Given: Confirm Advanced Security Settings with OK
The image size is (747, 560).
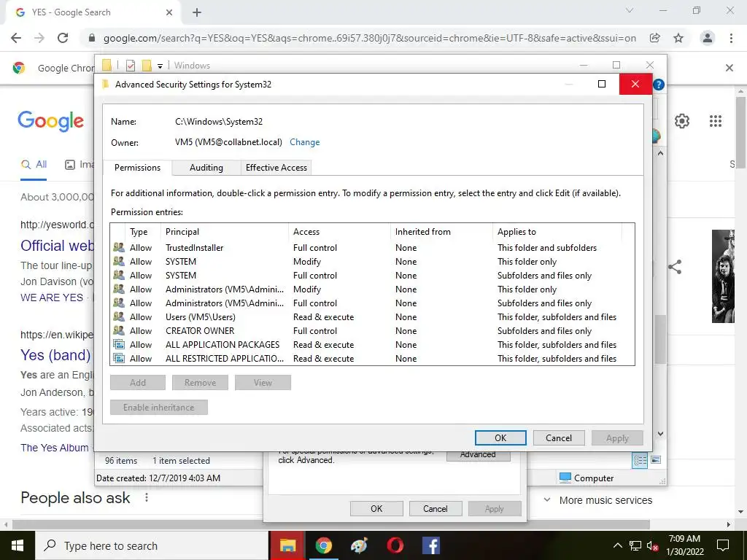Looking at the screenshot, I should point(500,438).
